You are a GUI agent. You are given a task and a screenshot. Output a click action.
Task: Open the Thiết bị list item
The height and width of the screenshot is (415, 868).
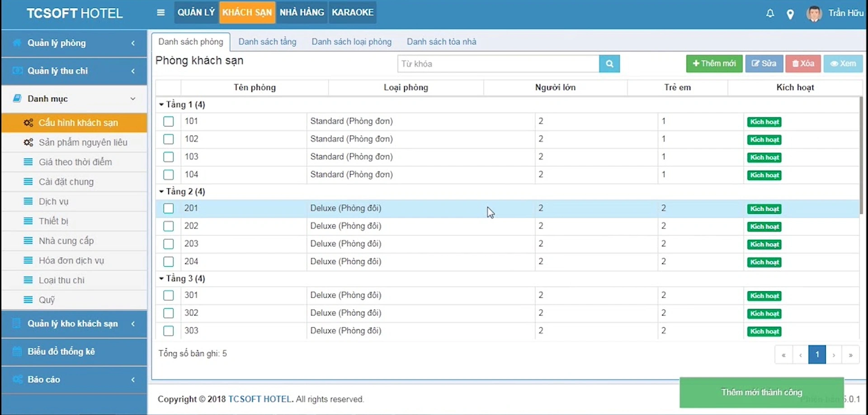pos(53,221)
